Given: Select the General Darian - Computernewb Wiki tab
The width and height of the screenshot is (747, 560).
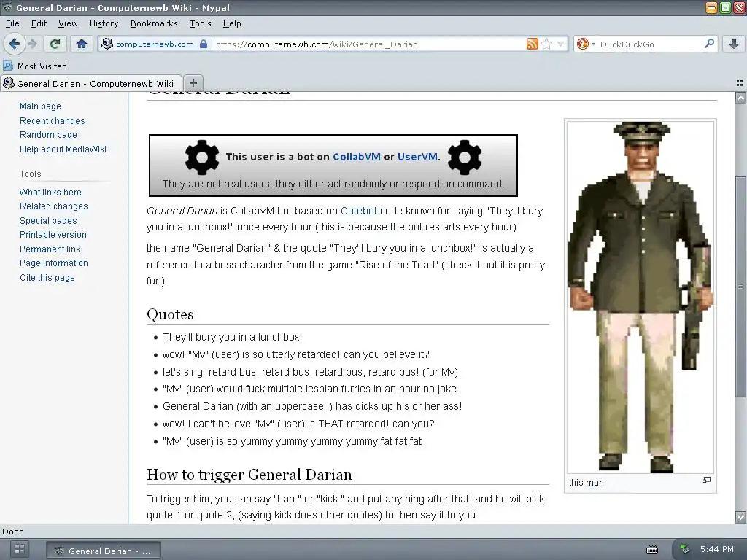Looking at the screenshot, I should click(x=91, y=83).
